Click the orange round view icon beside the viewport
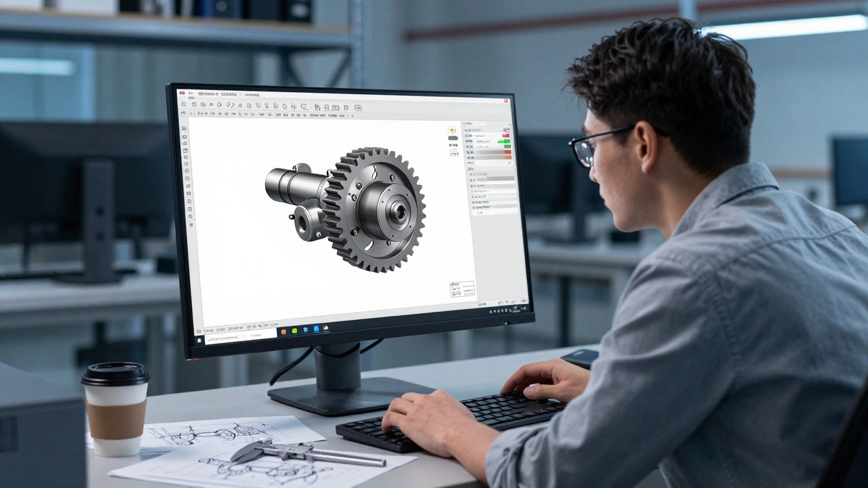This screenshot has width=868, height=488. click(452, 129)
